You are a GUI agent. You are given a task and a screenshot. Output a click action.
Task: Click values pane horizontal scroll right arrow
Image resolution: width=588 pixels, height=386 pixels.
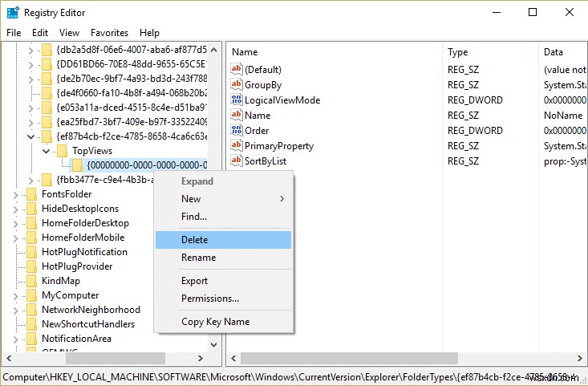(x=580, y=358)
